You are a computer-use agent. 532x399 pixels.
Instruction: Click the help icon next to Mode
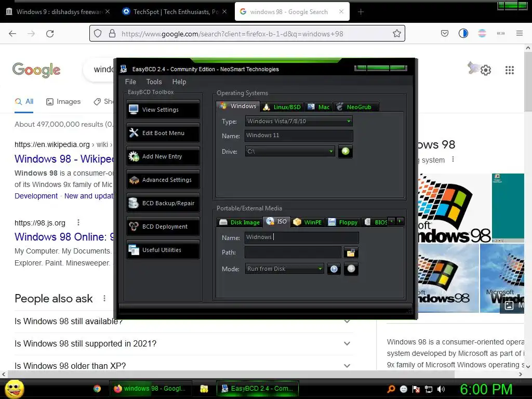pos(334,269)
